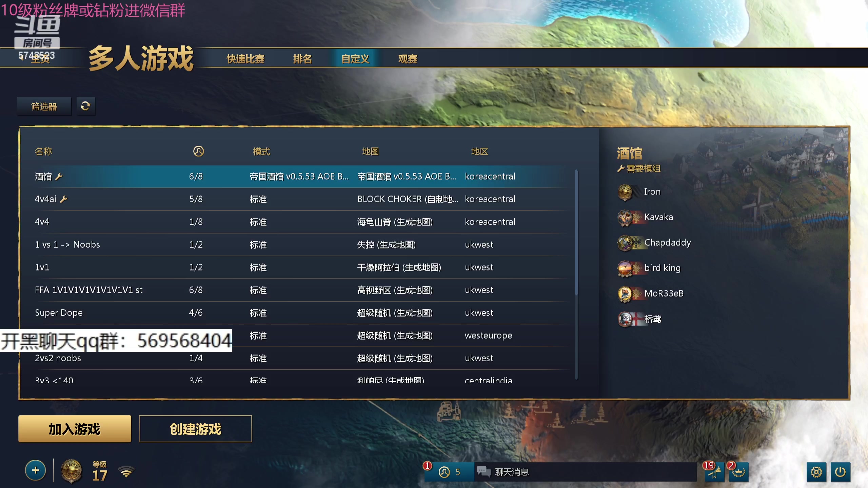Open the crown icon with badge 2
868x488 pixels.
tap(738, 472)
